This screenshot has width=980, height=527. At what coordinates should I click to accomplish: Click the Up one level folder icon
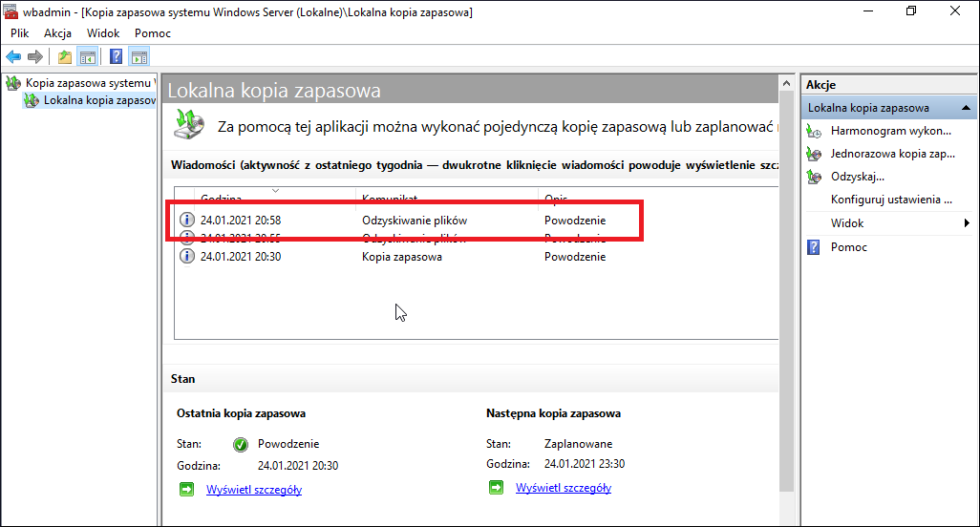click(x=65, y=57)
